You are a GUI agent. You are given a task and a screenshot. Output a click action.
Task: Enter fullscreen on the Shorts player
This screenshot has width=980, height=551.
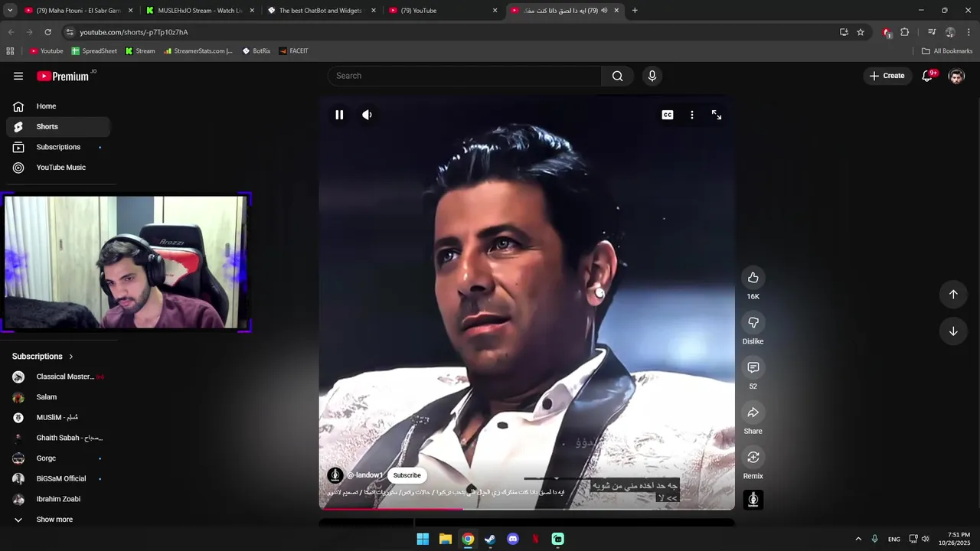(x=717, y=115)
